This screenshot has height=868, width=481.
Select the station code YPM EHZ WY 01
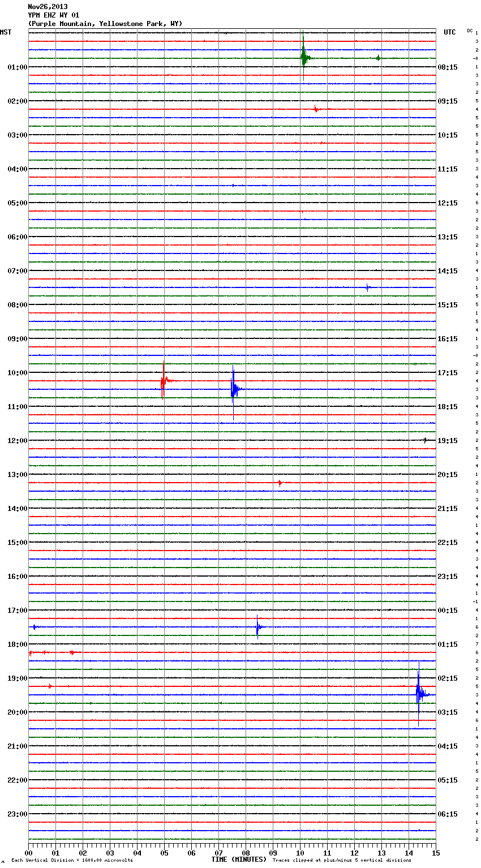(54, 15)
